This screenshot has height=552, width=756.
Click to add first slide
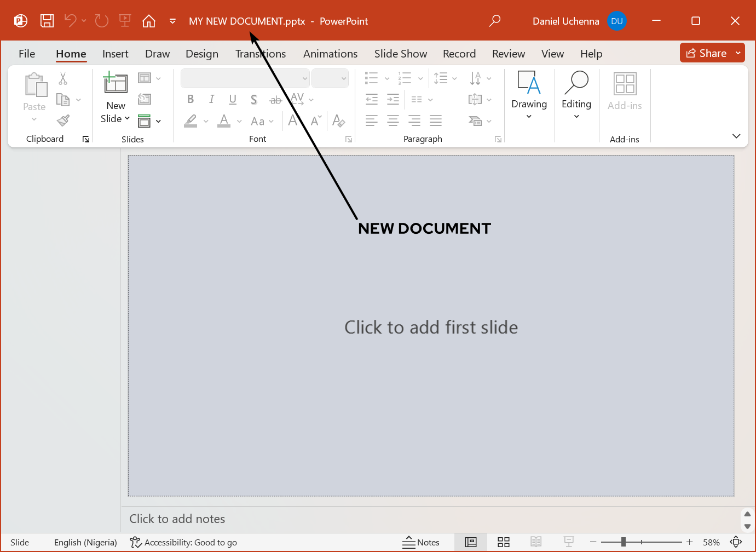click(x=431, y=327)
